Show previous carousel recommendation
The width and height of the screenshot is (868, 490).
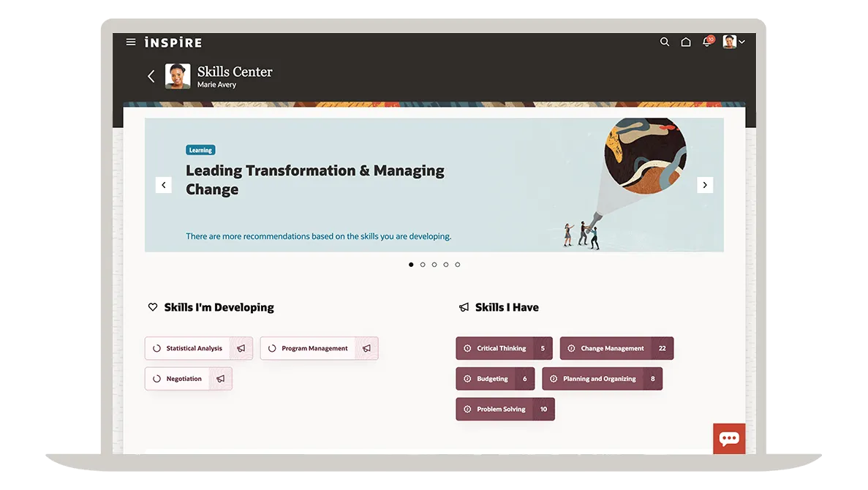click(163, 185)
